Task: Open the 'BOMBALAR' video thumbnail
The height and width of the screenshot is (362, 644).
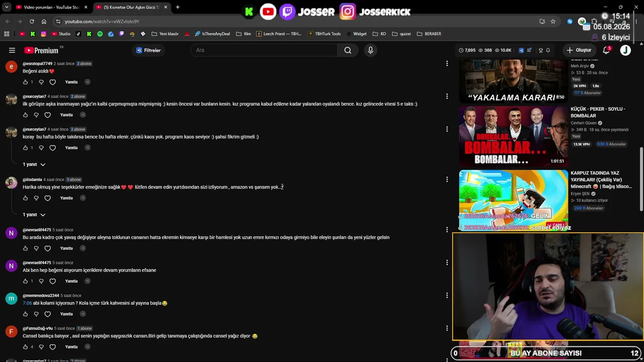Action: (513, 136)
